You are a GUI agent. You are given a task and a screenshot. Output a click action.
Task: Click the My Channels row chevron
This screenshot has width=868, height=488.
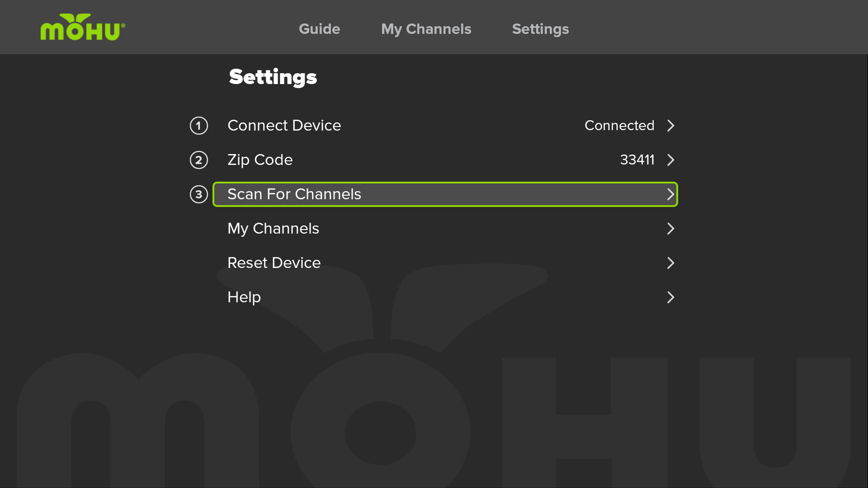coord(671,229)
